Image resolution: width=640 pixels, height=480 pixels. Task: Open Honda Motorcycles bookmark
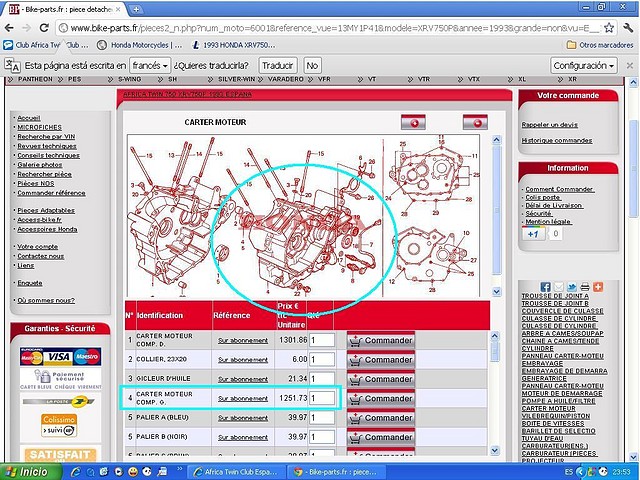coord(140,45)
